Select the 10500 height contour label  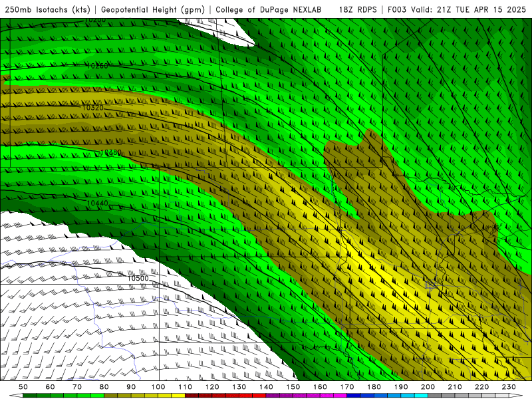138,278
